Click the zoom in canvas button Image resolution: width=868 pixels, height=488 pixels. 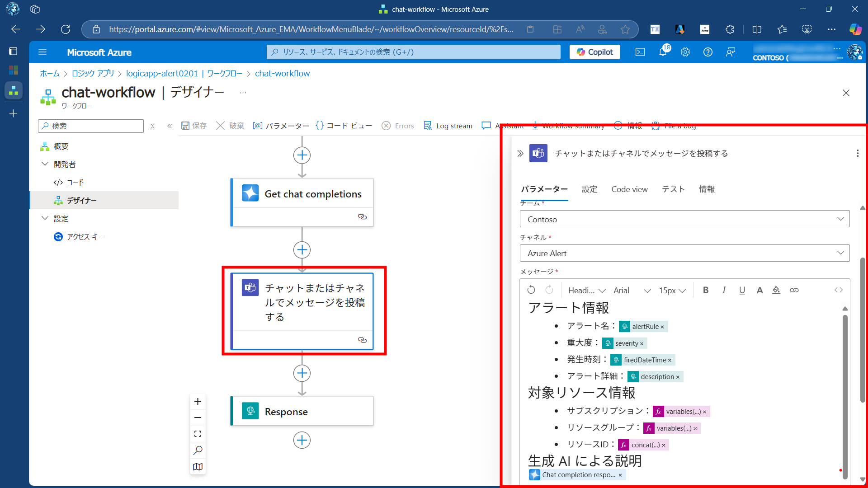coord(198,402)
